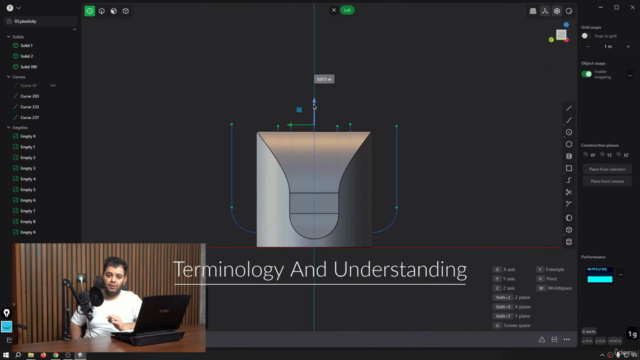Select the XY construction plane

pos(589,155)
